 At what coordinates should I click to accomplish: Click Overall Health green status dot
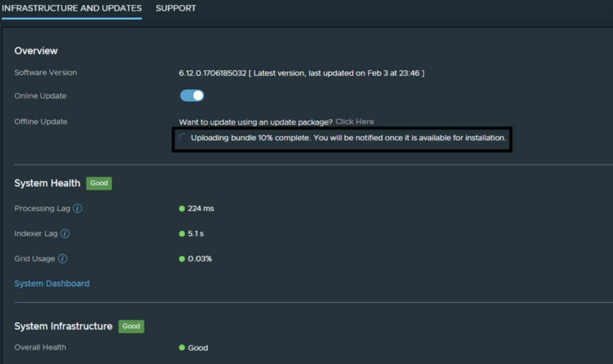(x=182, y=348)
